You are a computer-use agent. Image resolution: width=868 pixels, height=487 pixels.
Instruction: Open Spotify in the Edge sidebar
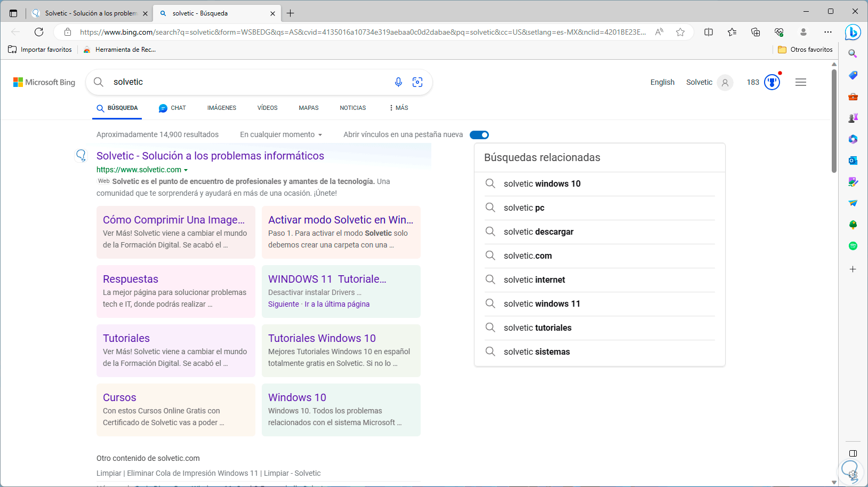point(853,246)
